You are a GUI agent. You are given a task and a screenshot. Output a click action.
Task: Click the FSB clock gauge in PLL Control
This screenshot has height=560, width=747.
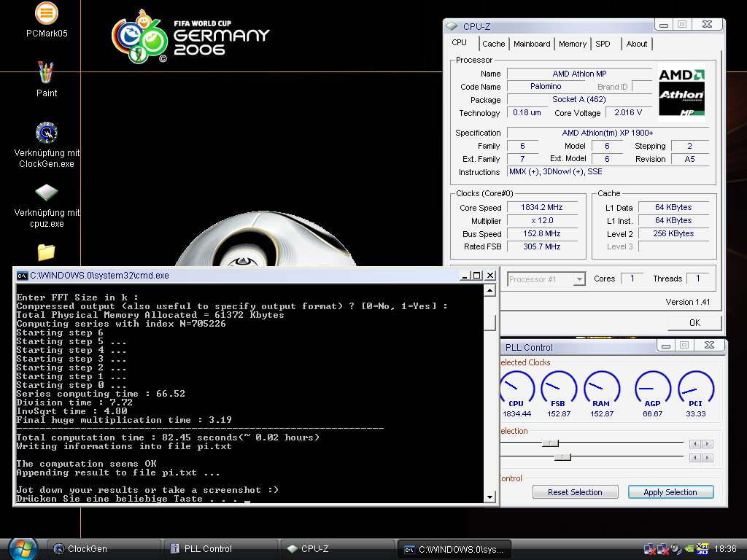(x=558, y=389)
